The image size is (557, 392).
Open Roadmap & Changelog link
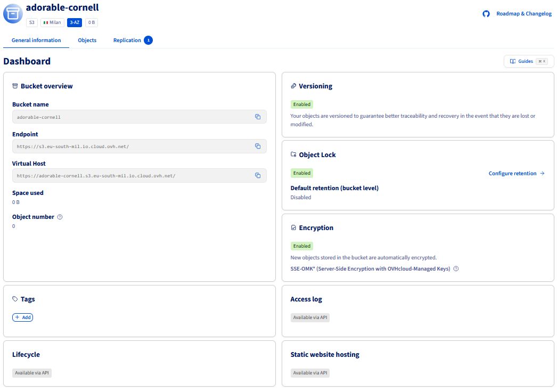523,14
